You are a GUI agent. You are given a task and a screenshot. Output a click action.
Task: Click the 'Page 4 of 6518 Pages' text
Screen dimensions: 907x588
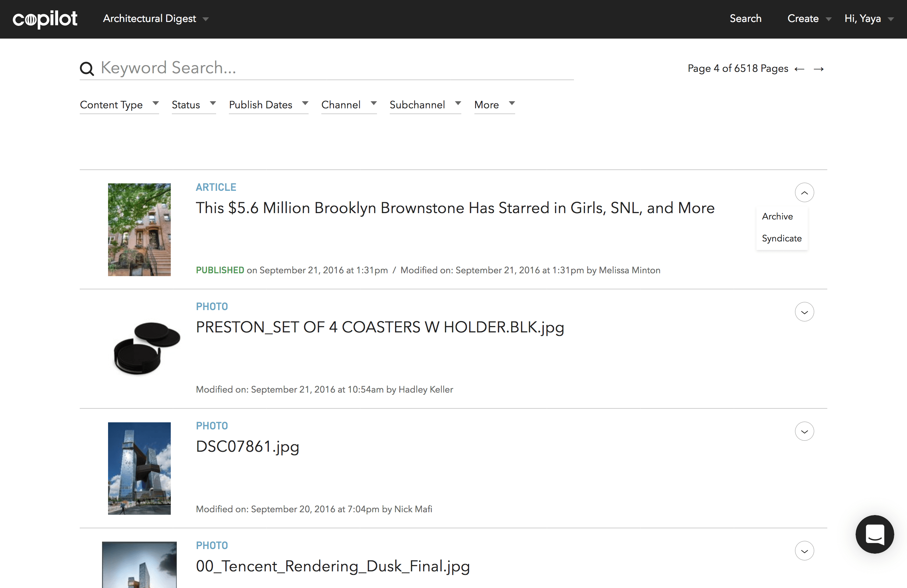(738, 69)
